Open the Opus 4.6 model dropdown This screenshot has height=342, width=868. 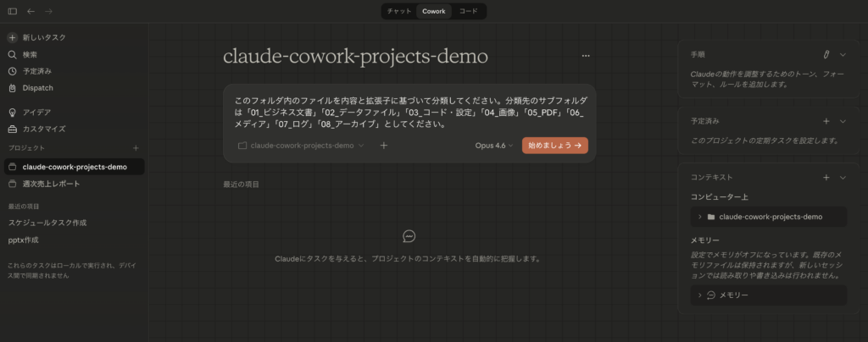[x=494, y=146]
